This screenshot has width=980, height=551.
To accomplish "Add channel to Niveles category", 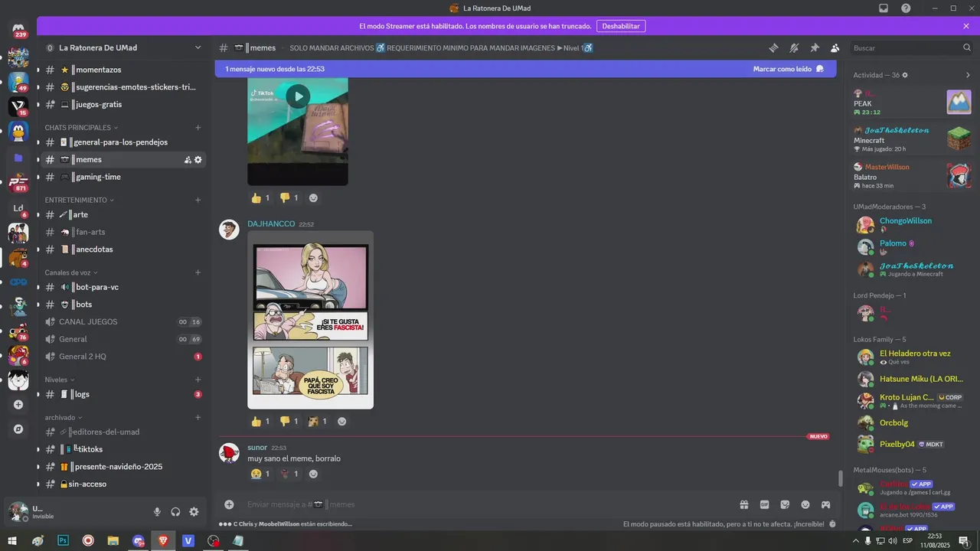I will 198,380.
